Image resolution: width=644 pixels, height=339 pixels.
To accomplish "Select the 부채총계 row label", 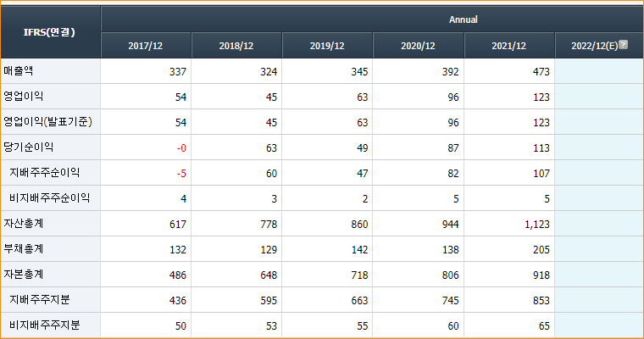I will [x=24, y=249].
